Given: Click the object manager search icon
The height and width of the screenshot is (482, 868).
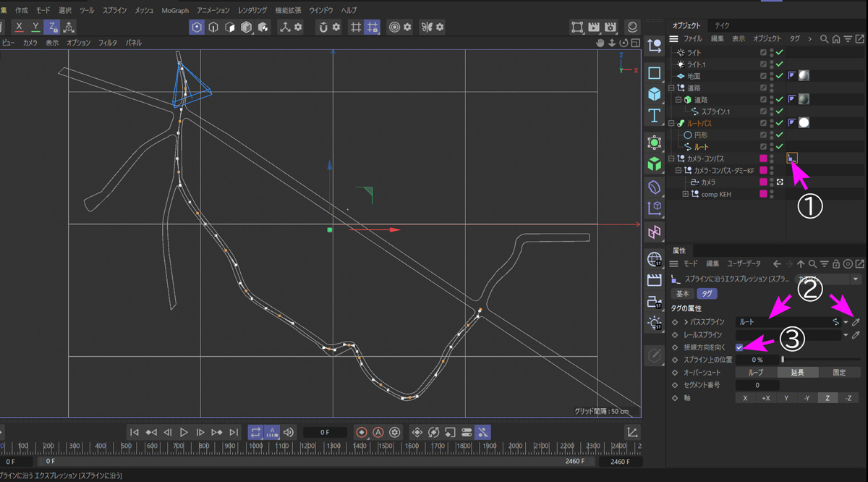Looking at the screenshot, I should pos(824,38).
